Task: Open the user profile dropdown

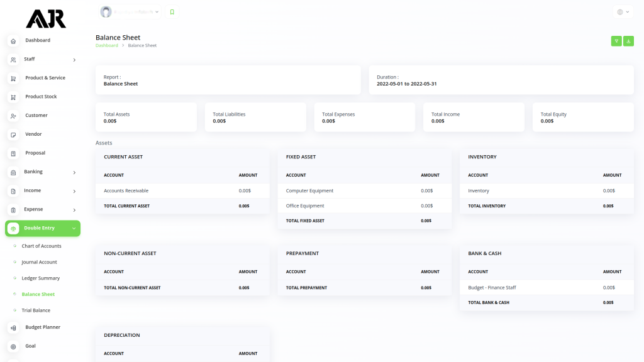Action: coord(130,12)
